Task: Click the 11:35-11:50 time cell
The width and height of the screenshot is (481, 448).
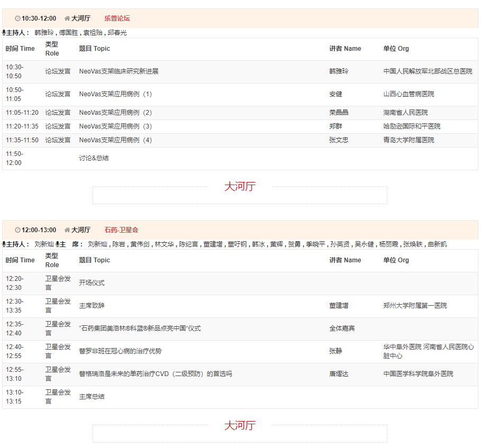Action: coord(22,140)
